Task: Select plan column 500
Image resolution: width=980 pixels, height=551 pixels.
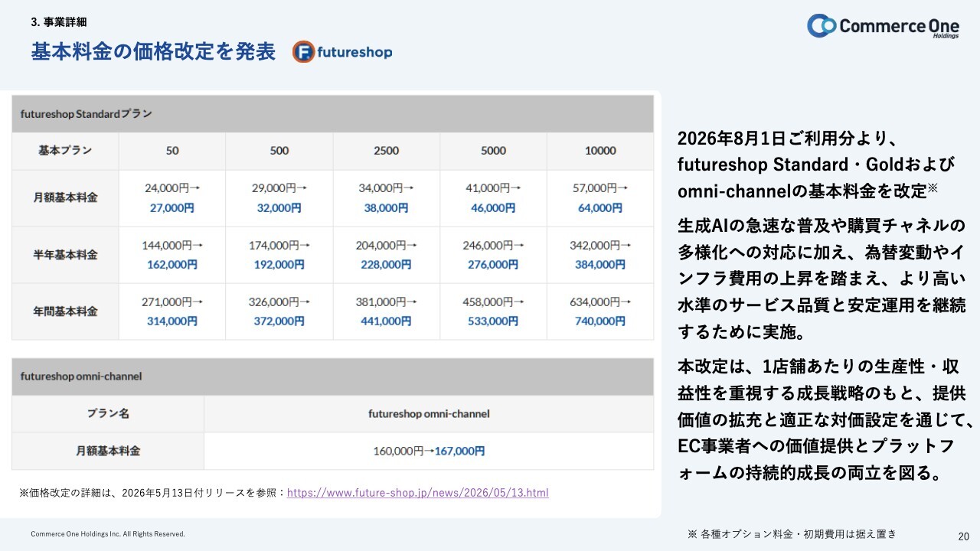Action: (279, 151)
